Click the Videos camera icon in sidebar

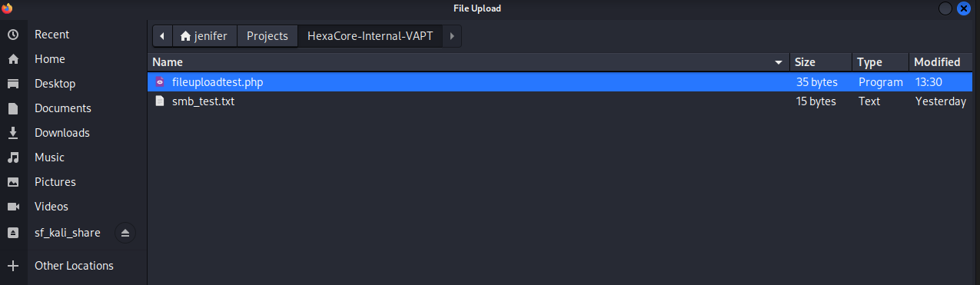12,207
